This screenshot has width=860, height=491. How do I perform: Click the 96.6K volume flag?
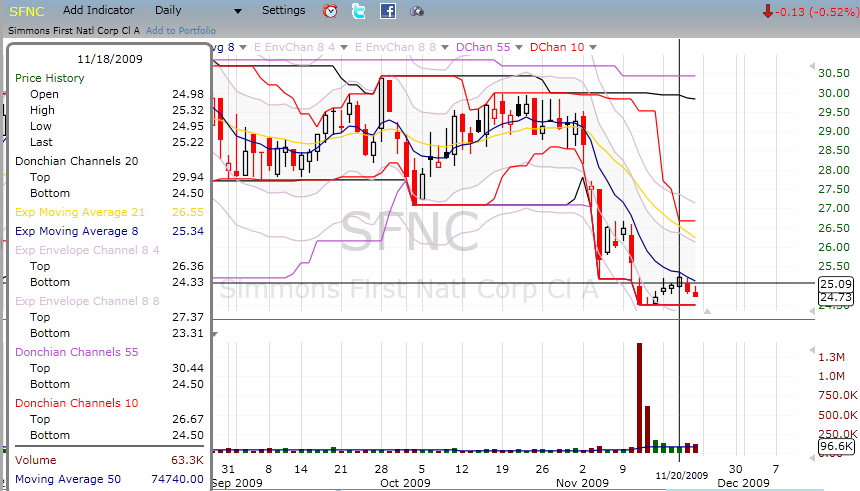pos(836,447)
